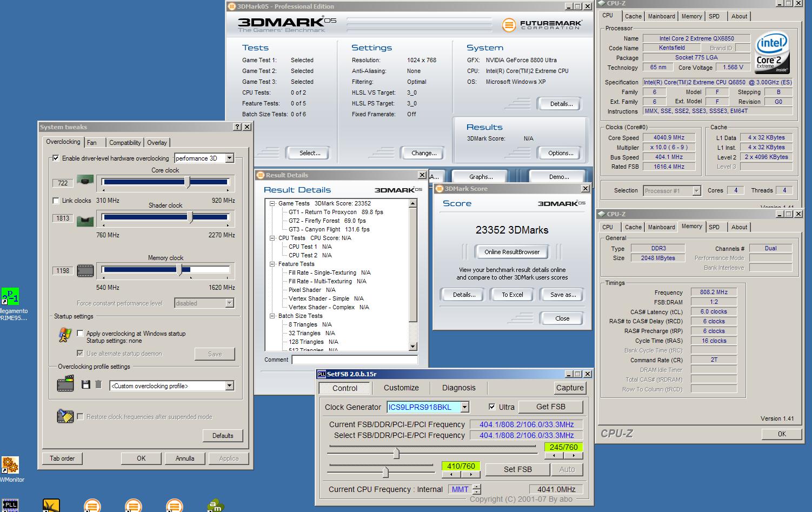Click the Set FSB button

click(518, 469)
